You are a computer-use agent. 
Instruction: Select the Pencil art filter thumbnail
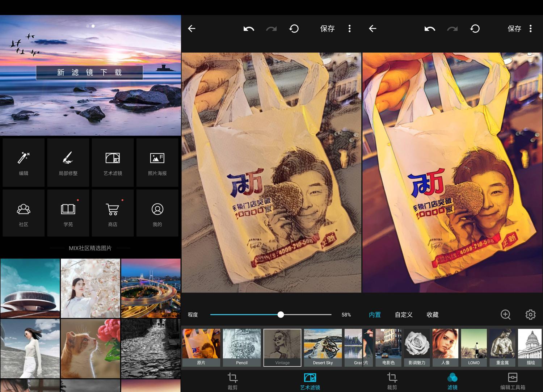[x=241, y=347]
